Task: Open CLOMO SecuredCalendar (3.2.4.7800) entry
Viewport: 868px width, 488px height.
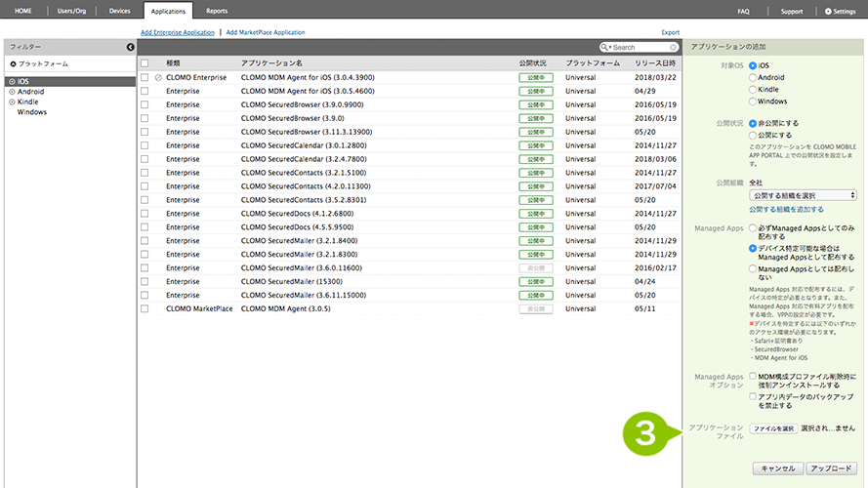Action: [304, 159]
